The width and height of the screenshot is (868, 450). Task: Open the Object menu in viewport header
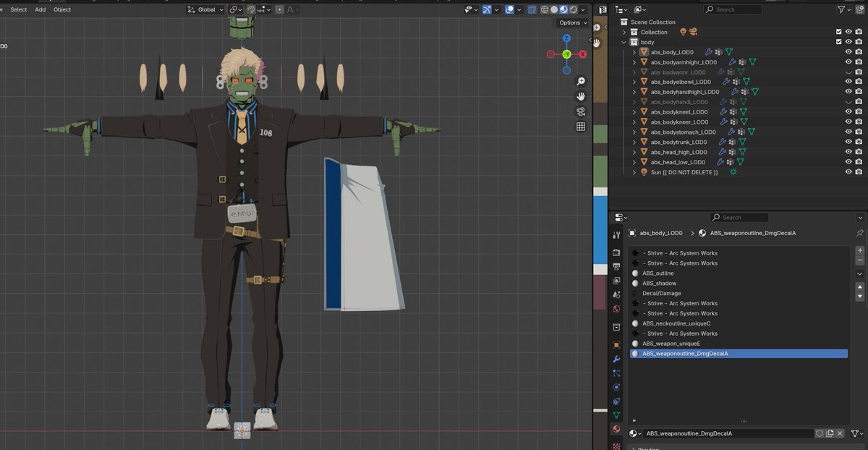click(x=62, y=9)
